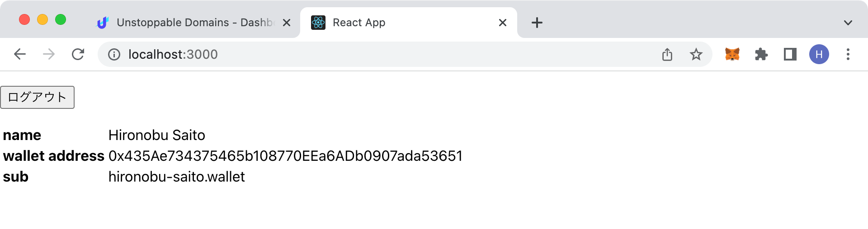Reload the localhost page
The width and height of the screenshot is (868, 229).
78,54
